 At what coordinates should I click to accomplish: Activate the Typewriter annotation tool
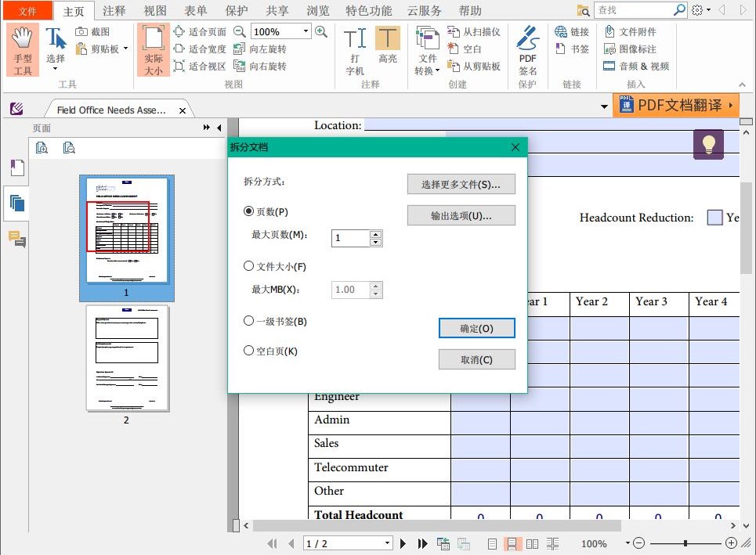[x=354, y=47]
